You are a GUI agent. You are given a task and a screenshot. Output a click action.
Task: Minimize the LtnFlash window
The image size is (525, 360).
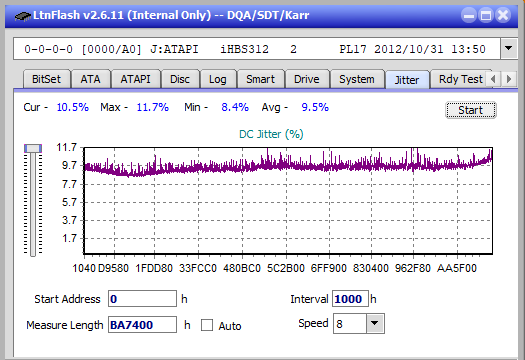pos(469,15)
